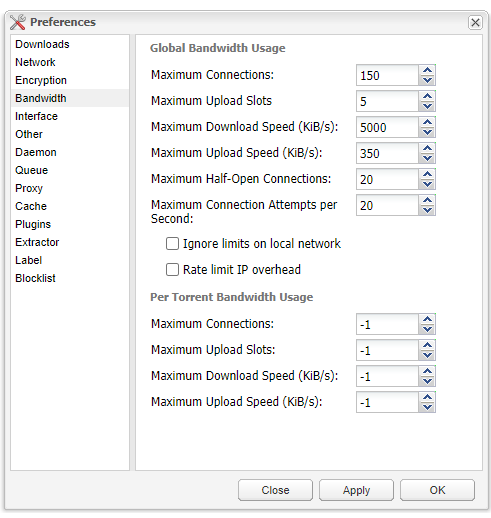Viewport: 491px width, 518px height.
Task: Lower per-torrent Maximum Upload Speed down arrow
Action: 427,407
